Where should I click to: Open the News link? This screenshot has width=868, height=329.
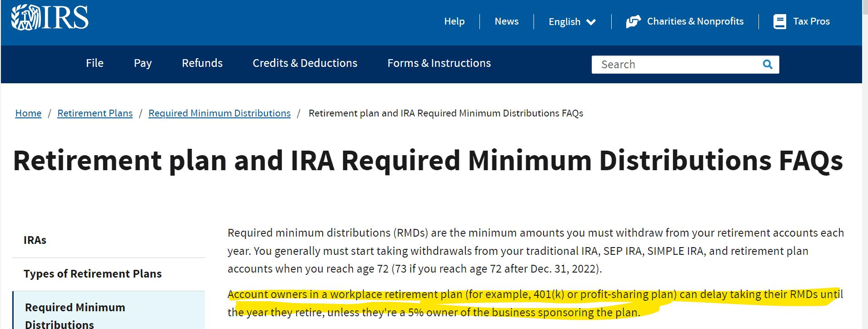pyautogui.click(x=506, y=21)
